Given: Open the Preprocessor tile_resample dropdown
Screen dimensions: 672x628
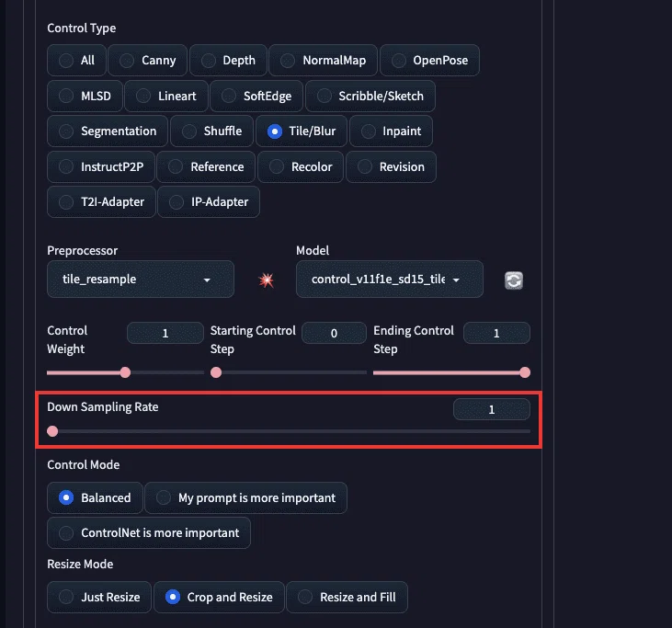Looking at the screenshot, I should pyautogui.click(x=141, y=280).
